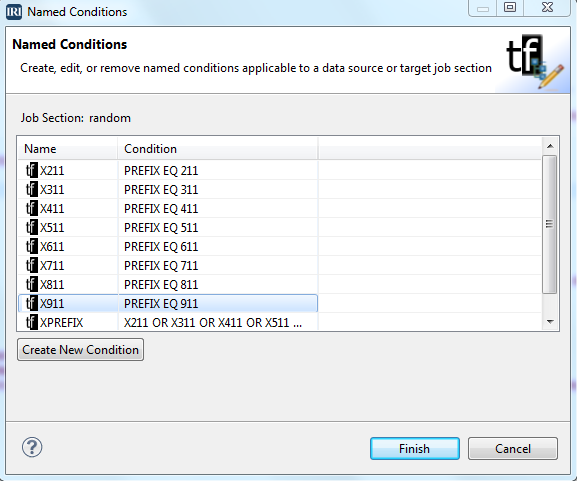Click the vertical scrollbar thumb
The height and width of the screenshot is (481, 577).
click(x=550, y=224)
